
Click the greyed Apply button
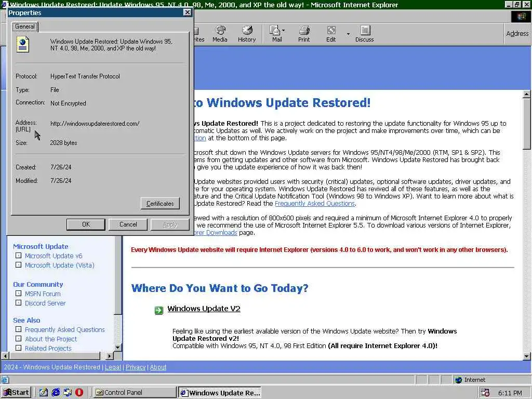click(170, 224)
